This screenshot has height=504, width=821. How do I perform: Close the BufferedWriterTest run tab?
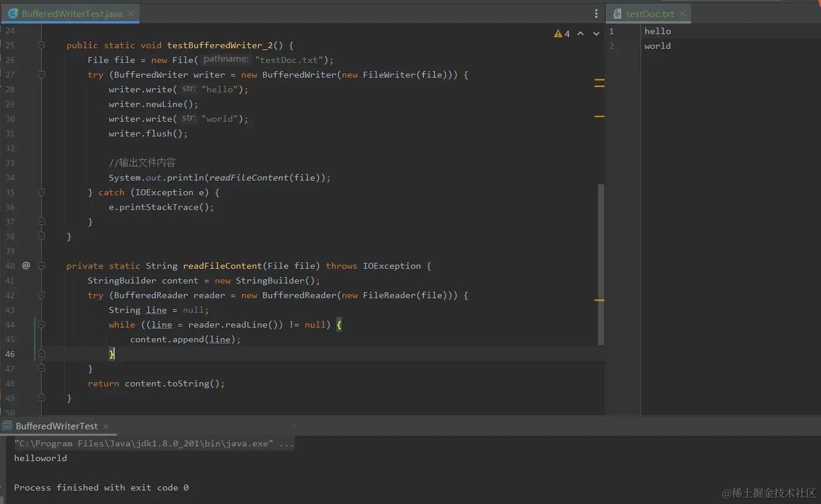tap(106, 426)
